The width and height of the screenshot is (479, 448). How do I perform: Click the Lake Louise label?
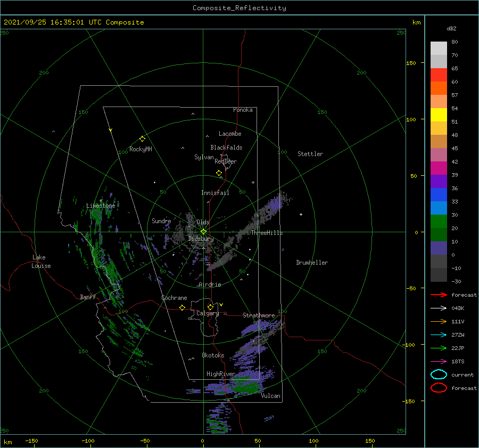(41, 262)
